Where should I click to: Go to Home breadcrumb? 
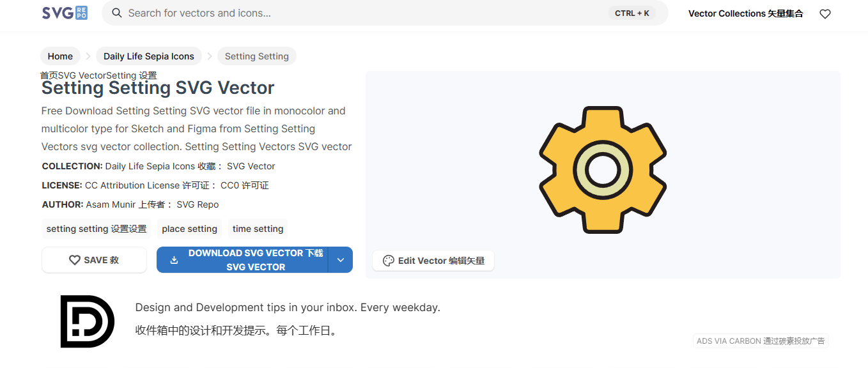(60, 56)
